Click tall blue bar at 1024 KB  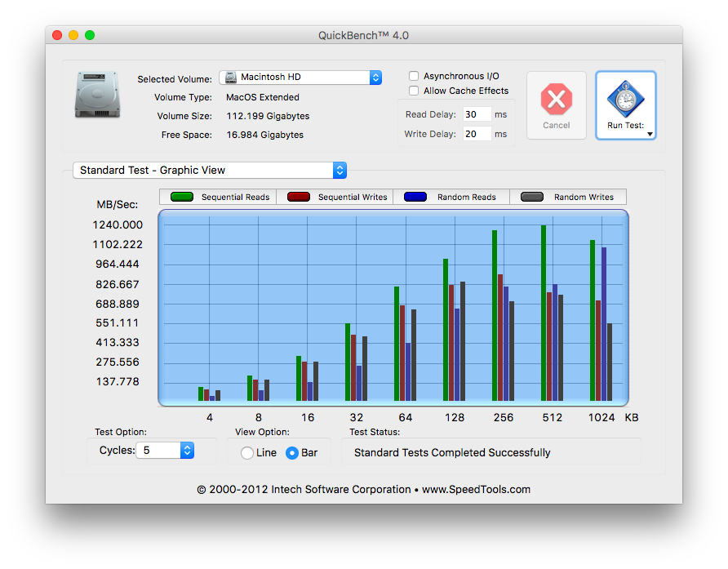(604, 324)
